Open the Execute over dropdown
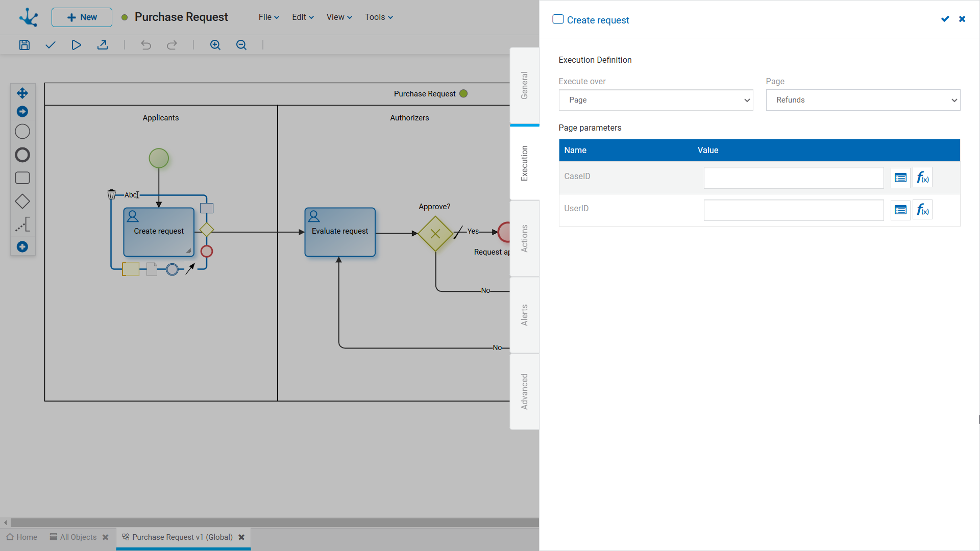This screenshot has height=551, width=980. [655, 100]
